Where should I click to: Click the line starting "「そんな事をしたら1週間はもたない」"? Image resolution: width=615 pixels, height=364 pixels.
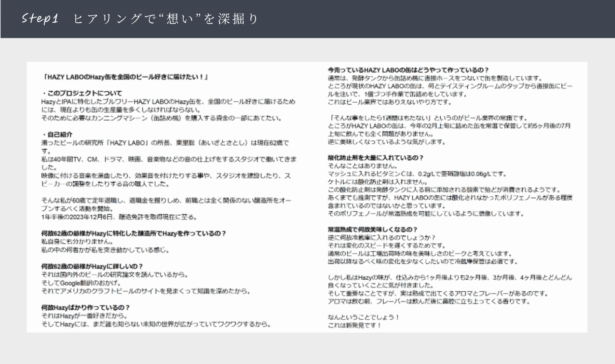(428, 118)
